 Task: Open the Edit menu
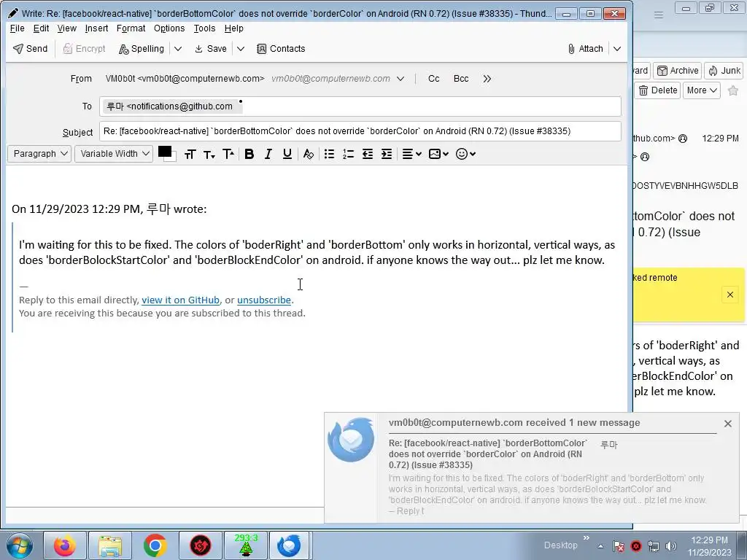(41, 28)
